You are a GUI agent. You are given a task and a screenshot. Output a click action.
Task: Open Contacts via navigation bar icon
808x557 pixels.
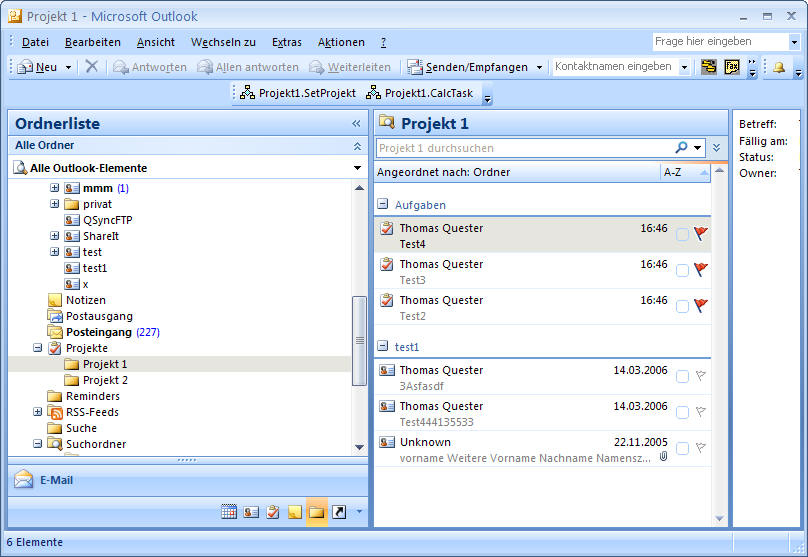[x=251, y=512]
